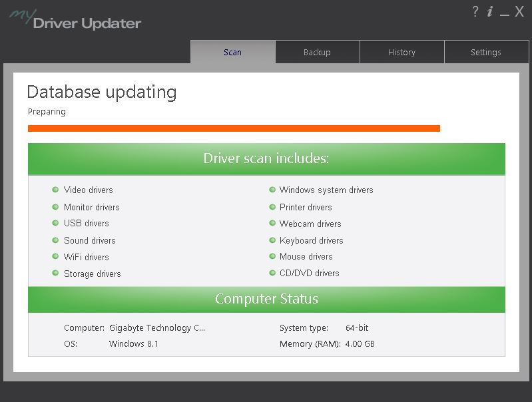Screen dimensions: 532x402
Task: Select the 'Webcam drivers' text
Action: point(310,224)
